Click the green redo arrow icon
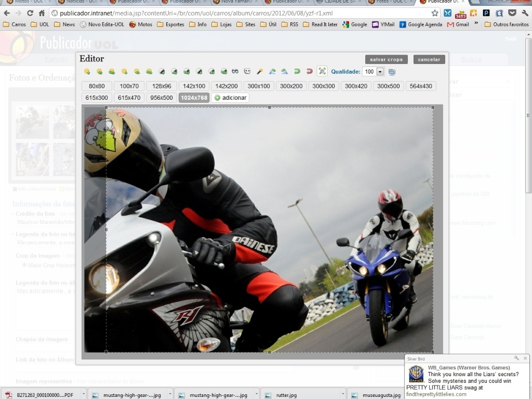This screenshot has width=532, height=399. (x=297, y=72)
